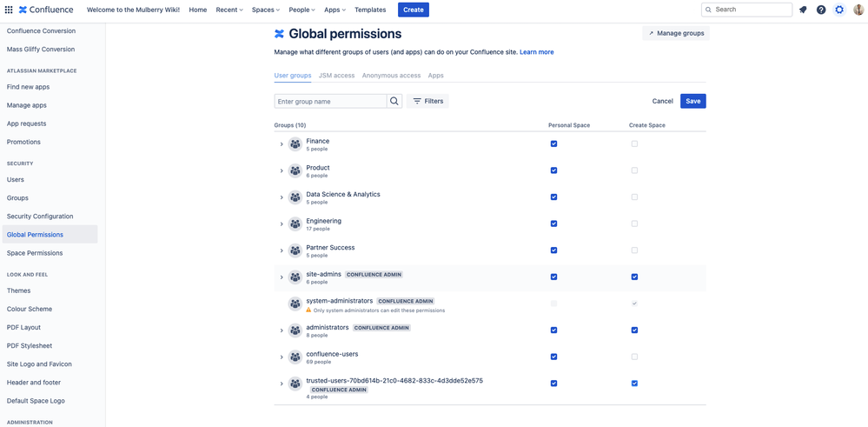Click the Confluence logo

pyautogui.click(x=46, y=10)
